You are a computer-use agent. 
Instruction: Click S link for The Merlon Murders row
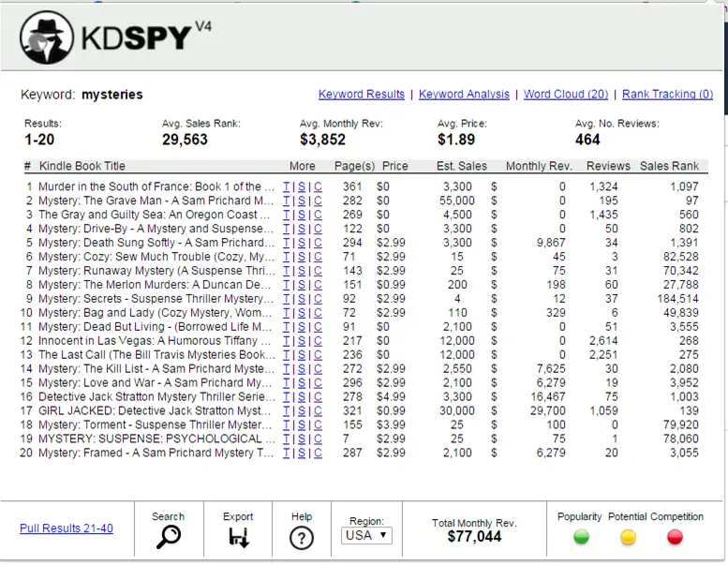(x=302, y=285)
